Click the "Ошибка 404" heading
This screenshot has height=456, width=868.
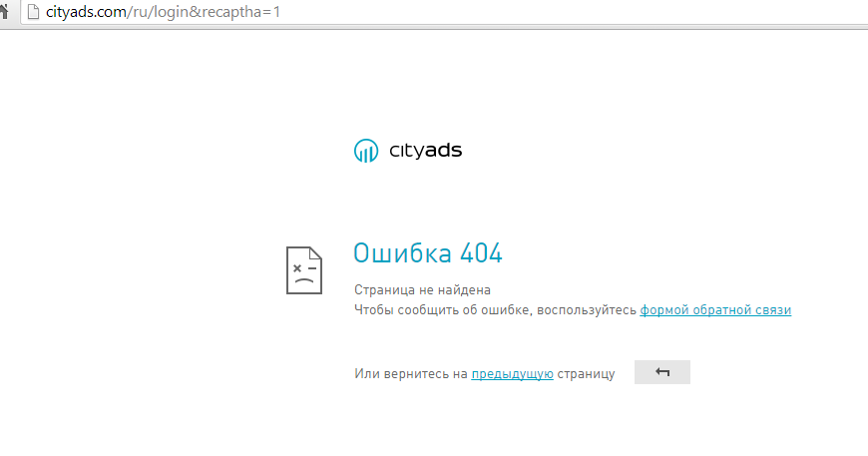point(427,252)
